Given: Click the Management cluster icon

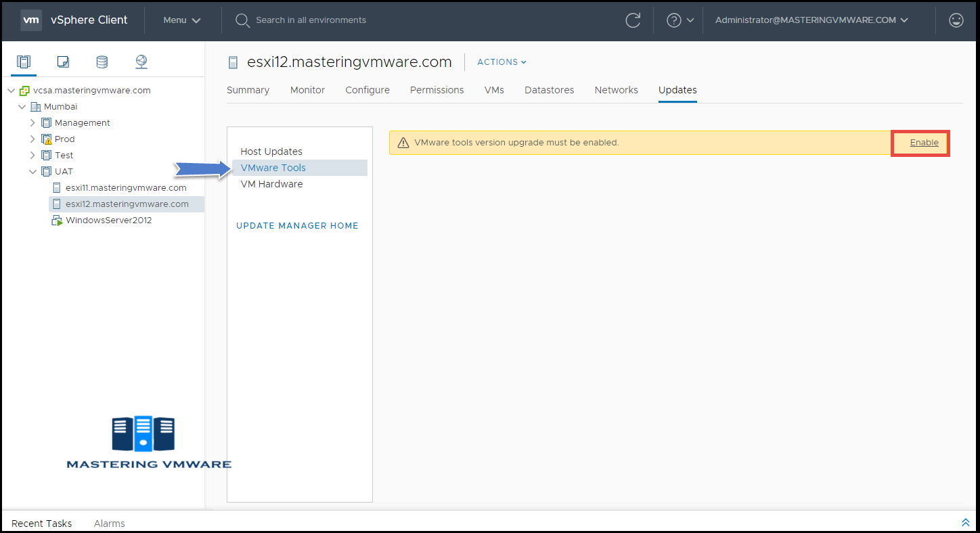Looking at the screenshot, I should point(46,122).
